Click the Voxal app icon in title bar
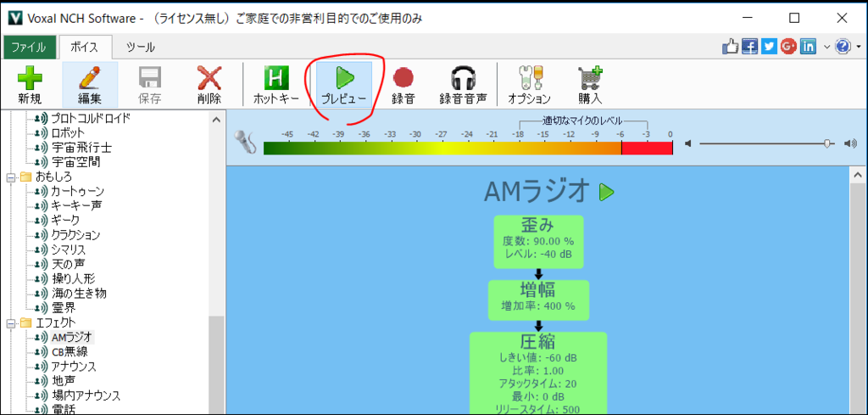Screen dimensions: 868x415 pos(15,19)
